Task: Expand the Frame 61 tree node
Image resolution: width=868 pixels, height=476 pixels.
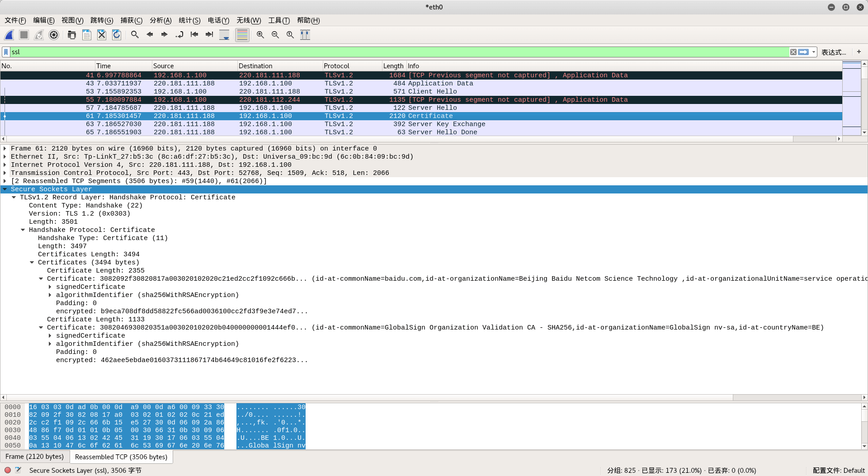Action: [x=5, y=149]
